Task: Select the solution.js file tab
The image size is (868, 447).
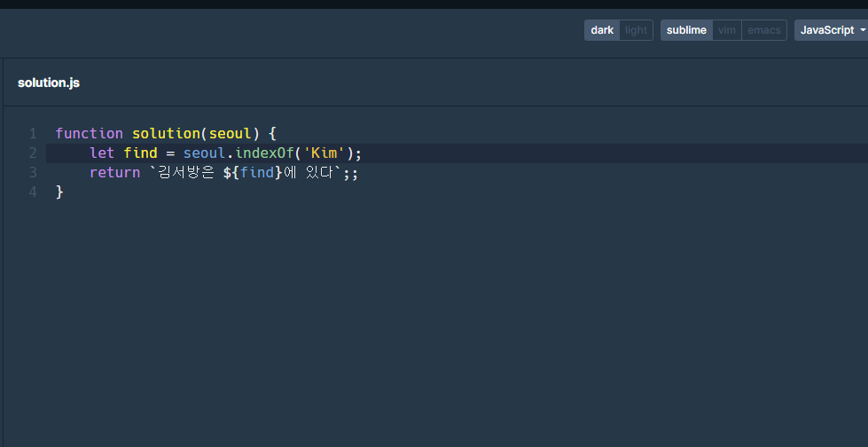Action: click(49, 82)
